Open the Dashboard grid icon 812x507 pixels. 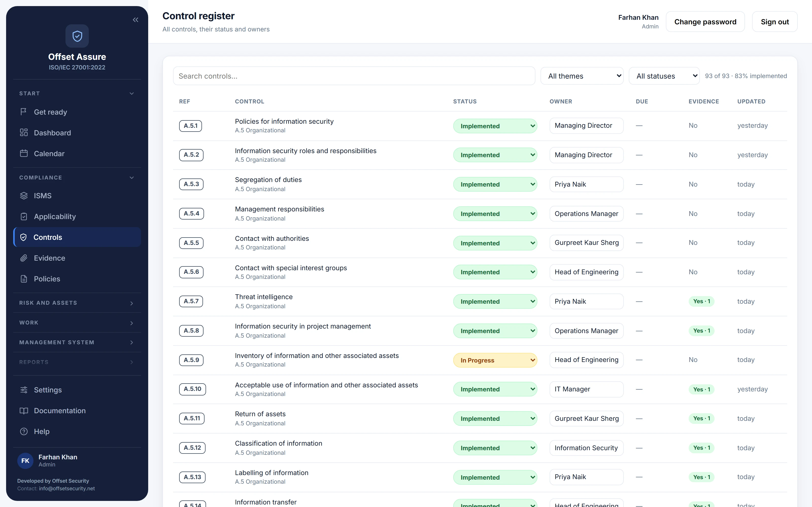pyautogui.click(x=24, y=132)
